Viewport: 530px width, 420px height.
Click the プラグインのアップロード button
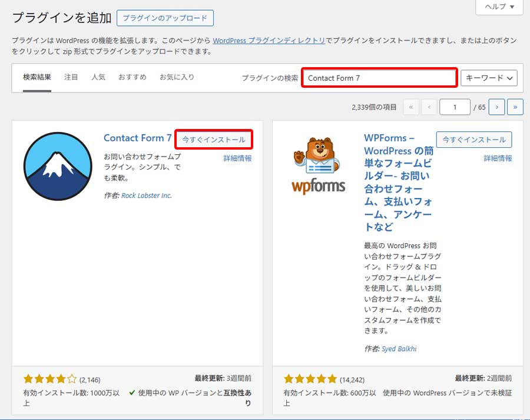[166, 18]
